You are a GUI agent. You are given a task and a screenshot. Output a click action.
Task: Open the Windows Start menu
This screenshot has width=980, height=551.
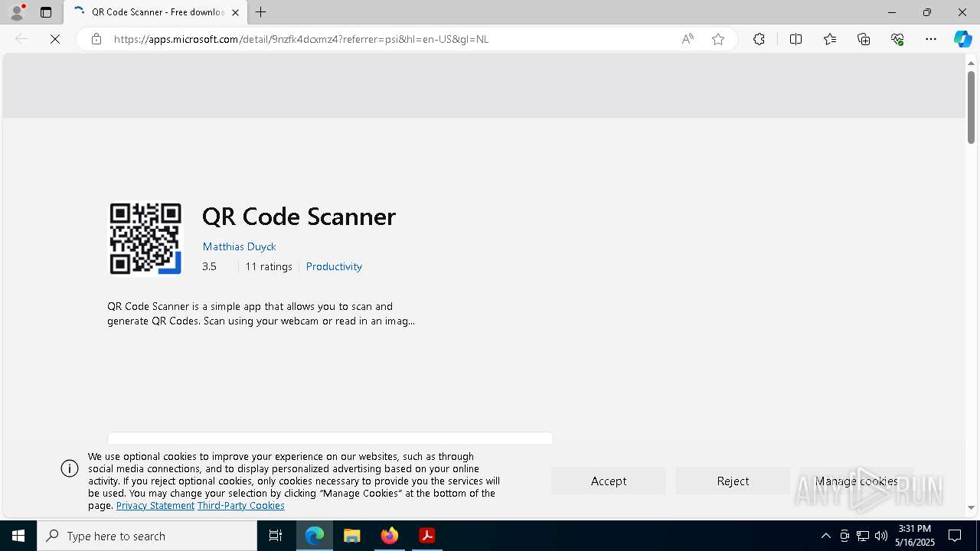point(18,536)
